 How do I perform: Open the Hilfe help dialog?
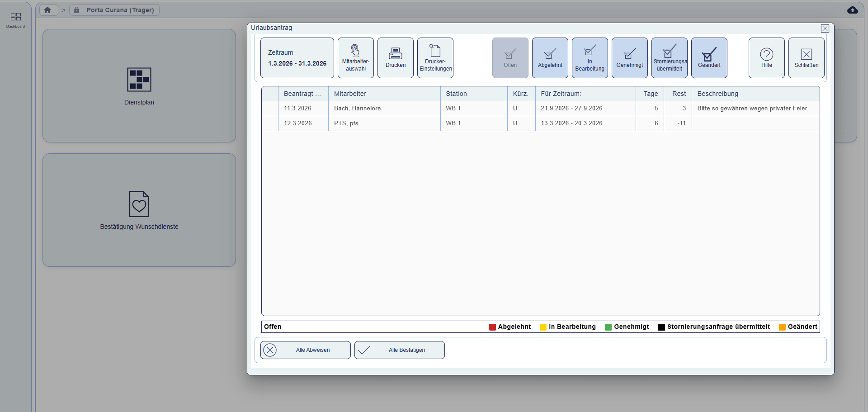(x=766, y=58)
